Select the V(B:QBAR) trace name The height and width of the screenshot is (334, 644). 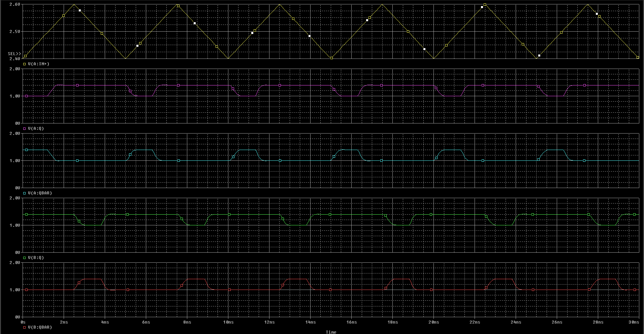tap(40, 327)
